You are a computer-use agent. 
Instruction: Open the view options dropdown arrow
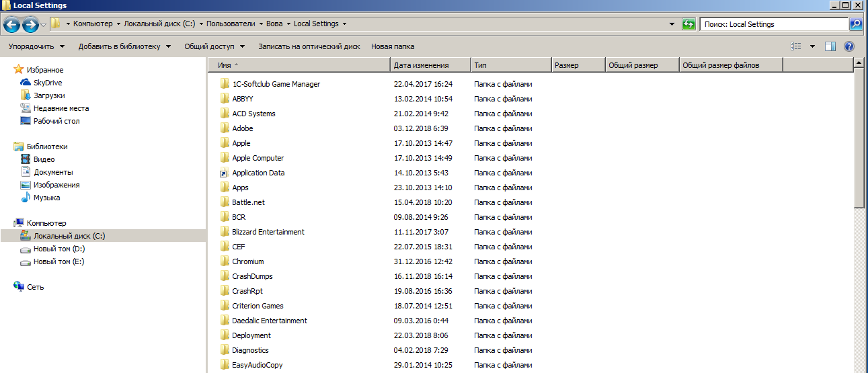812,46
